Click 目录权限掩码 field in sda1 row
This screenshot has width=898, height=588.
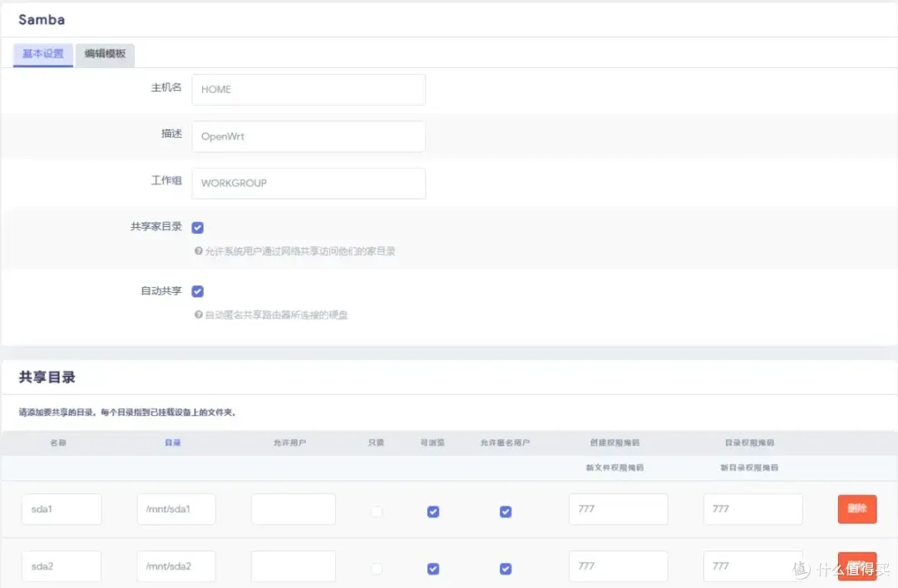pos(752,509)
